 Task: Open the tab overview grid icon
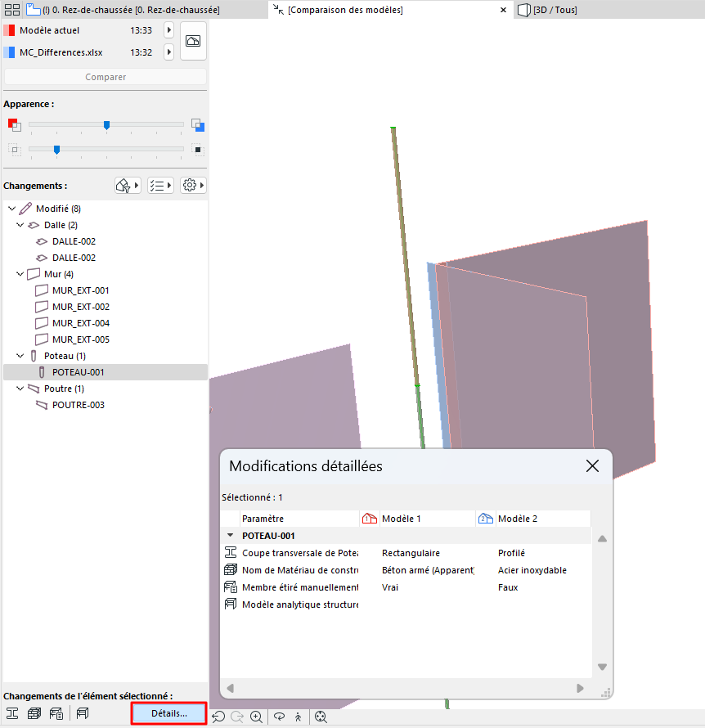point(12,10)
